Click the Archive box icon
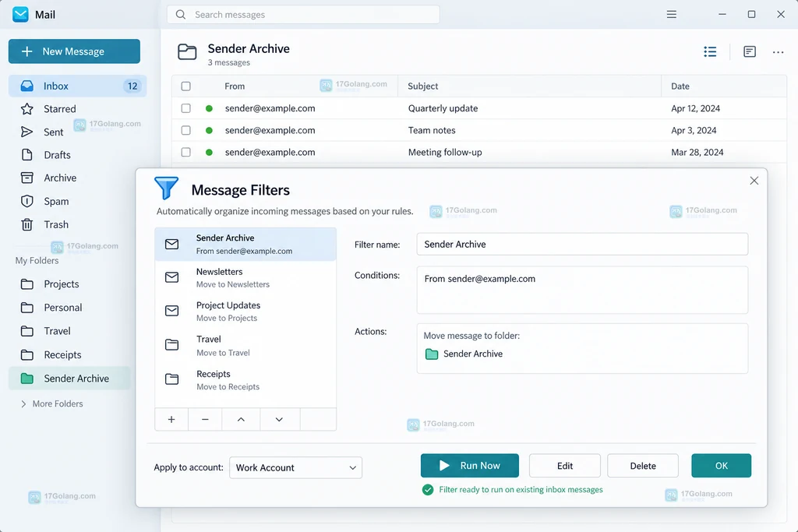Image resolution: width=798 pixels, height=532 pixels. (x=27, y=178)
